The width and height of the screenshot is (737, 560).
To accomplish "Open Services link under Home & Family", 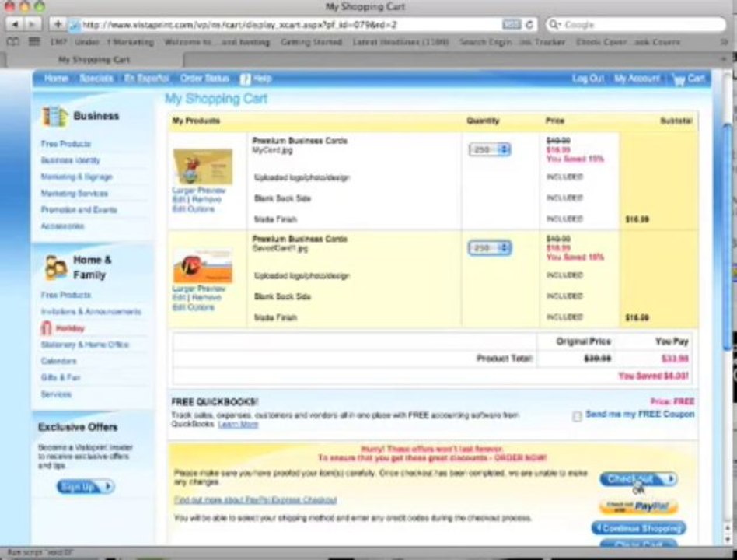I will click(x=56, y=394).
